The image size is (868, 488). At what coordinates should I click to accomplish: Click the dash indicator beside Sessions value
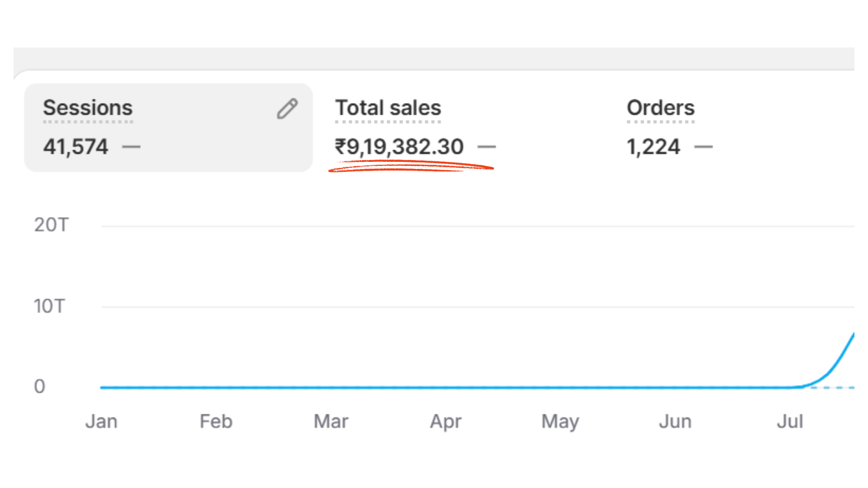point(131,147)
